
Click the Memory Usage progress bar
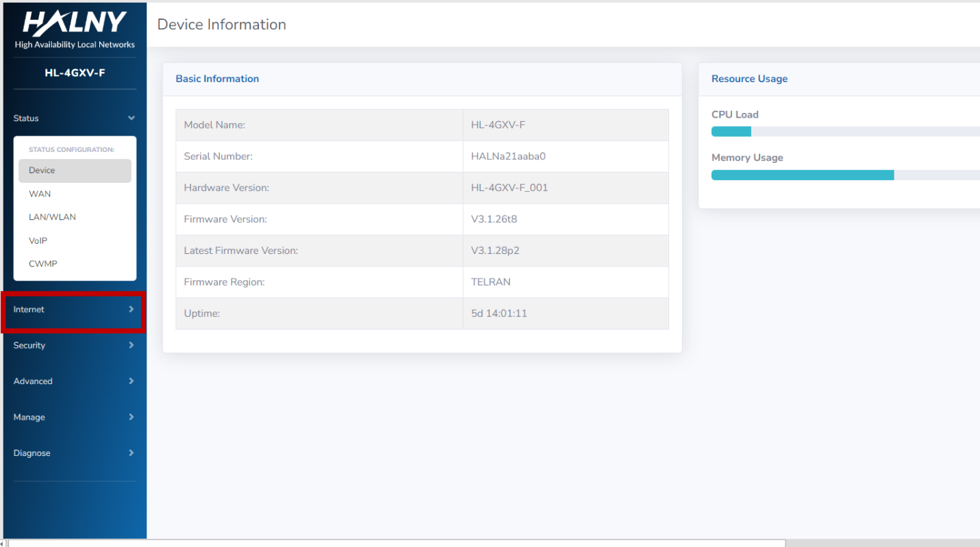pos(846,175)
